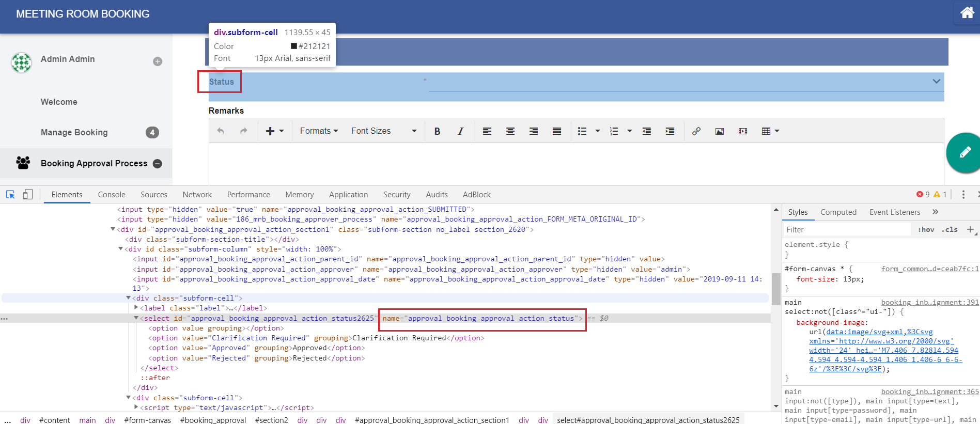Collapse the Booking Approval Process menu
The width and height of the screenshot is (980, 424).
click(158, 164)
